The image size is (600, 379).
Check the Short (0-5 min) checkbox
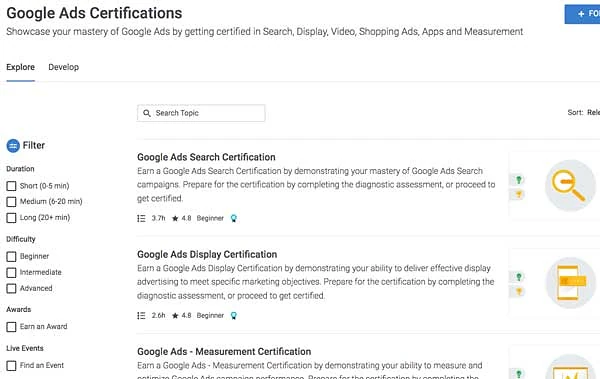(11, 186)
